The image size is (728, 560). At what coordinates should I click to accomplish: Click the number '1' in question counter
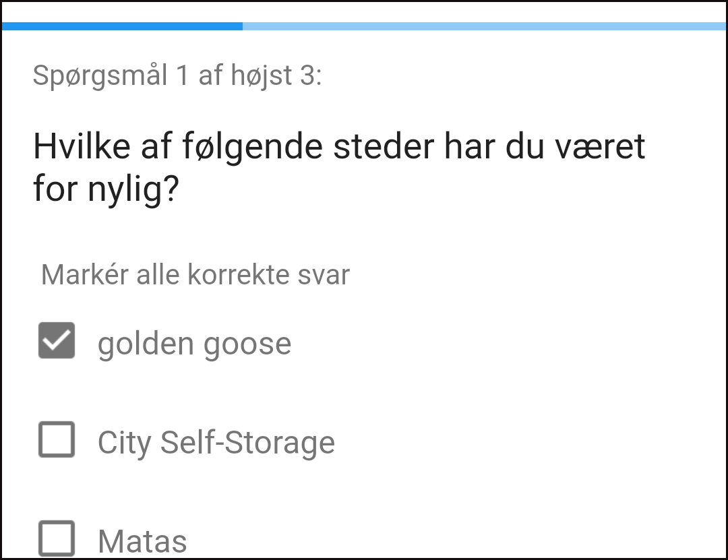point(183,75)
